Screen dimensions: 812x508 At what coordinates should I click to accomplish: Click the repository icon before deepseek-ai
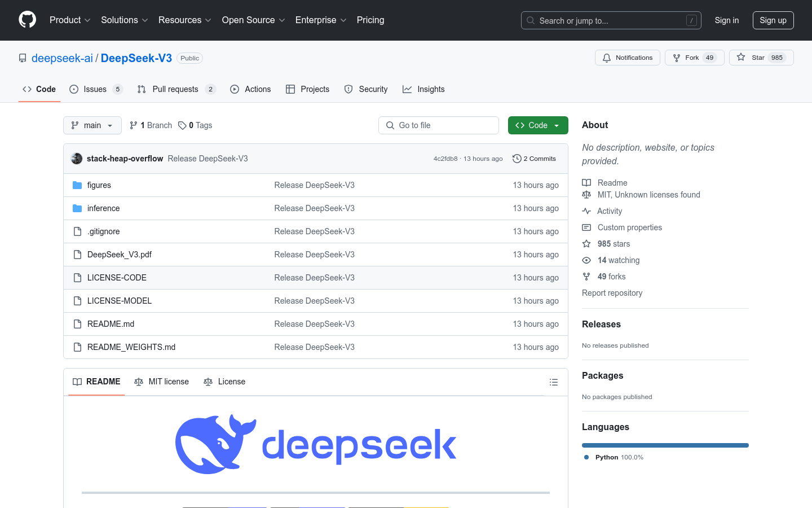[23, 58]
